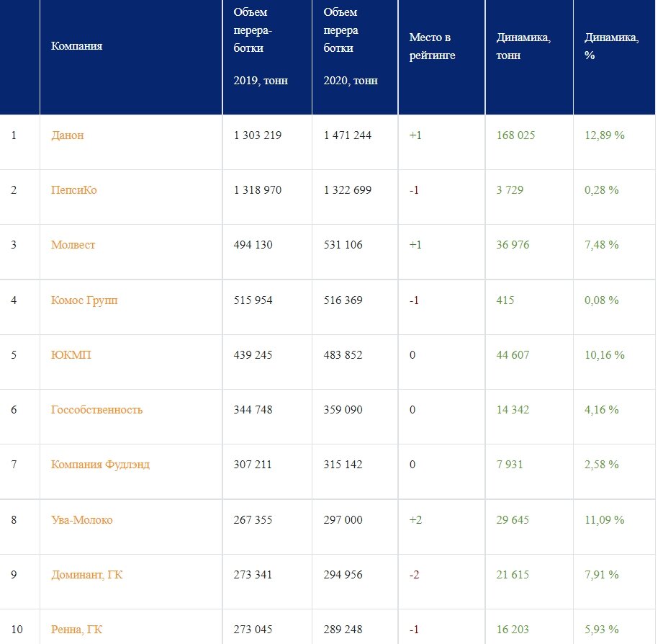Image resolution: width=663 pixels, height=644 pixels.
Task: Click the Ува-Молоко link
Action: (82, 520)
